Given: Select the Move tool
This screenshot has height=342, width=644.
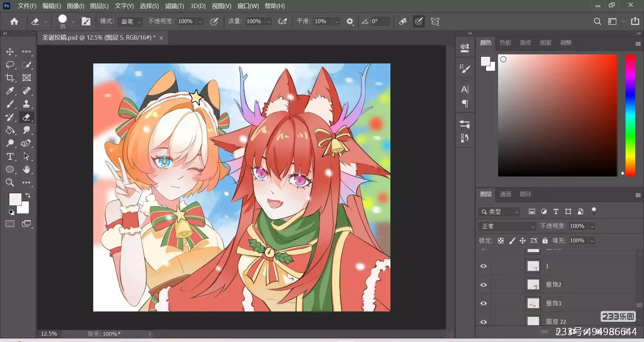Looking at the screenshot, I should (x=10, y=52).
